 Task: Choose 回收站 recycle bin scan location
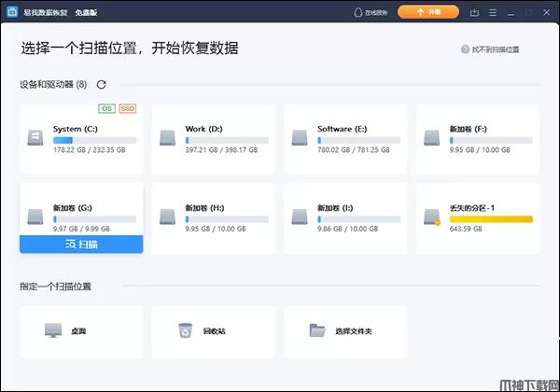[x=213, y=330]
